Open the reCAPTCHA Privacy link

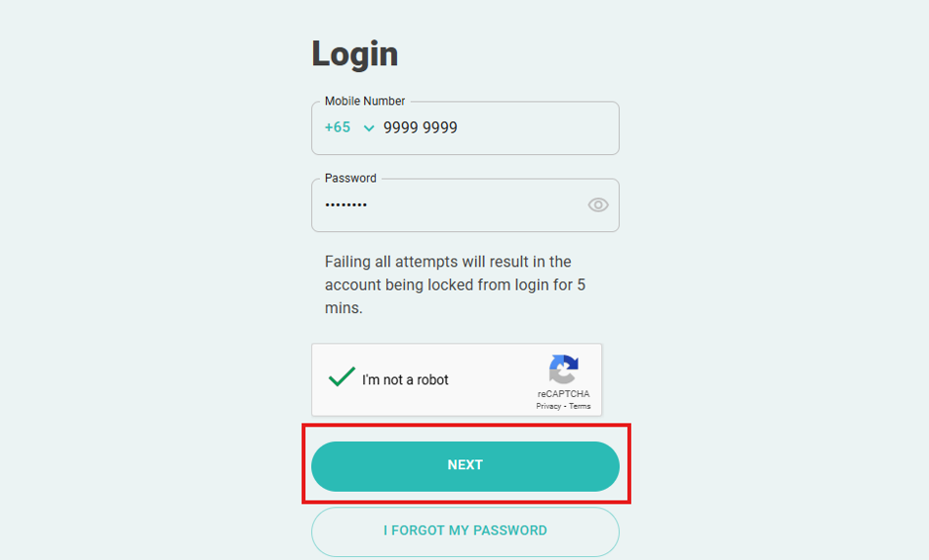(548, 406)
